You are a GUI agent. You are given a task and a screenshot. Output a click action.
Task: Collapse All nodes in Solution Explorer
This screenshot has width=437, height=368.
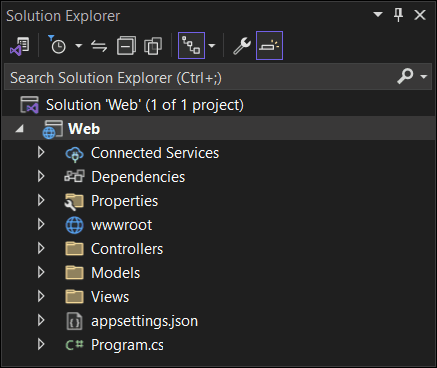tap(126, 45)
